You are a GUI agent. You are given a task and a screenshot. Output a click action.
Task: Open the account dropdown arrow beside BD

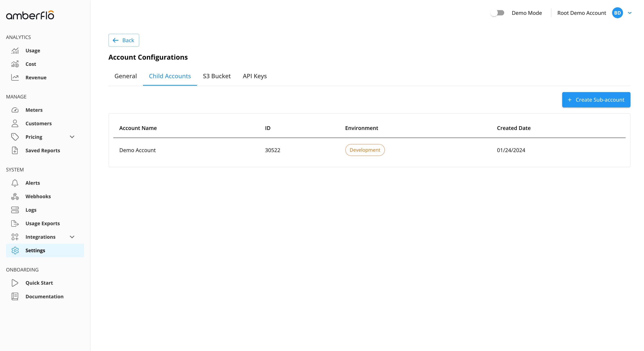point(630,13)
